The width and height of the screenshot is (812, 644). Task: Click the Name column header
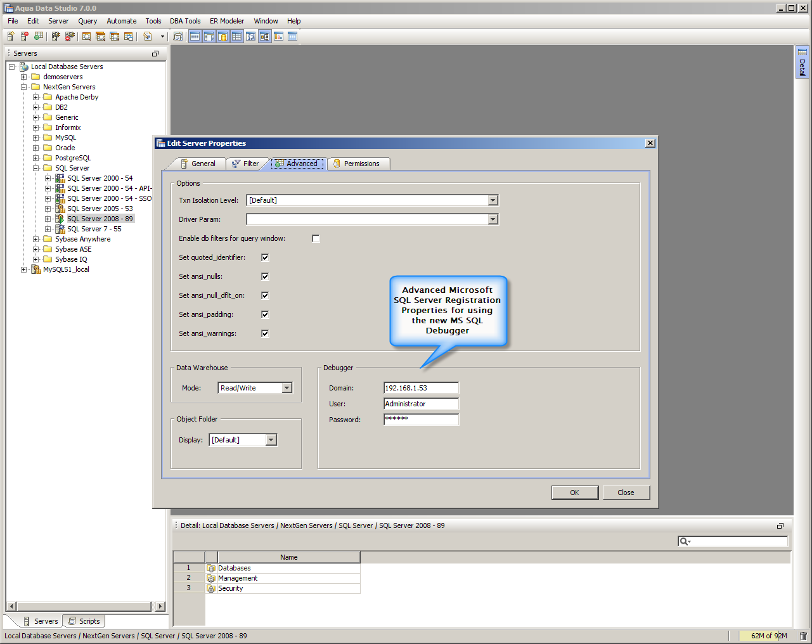click(289, 557)
